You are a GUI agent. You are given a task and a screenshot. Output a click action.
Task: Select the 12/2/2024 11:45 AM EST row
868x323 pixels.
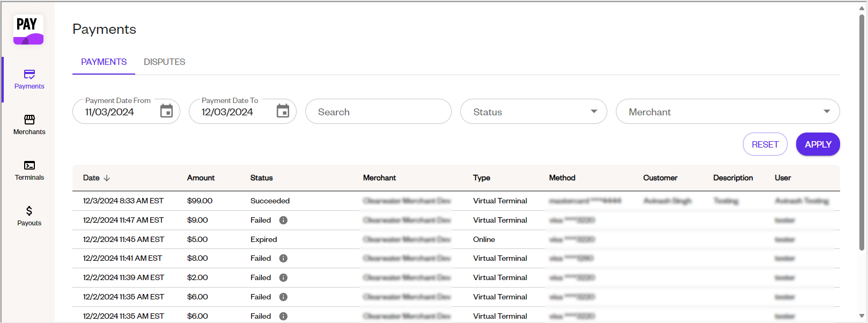click(x=456, y=239)
